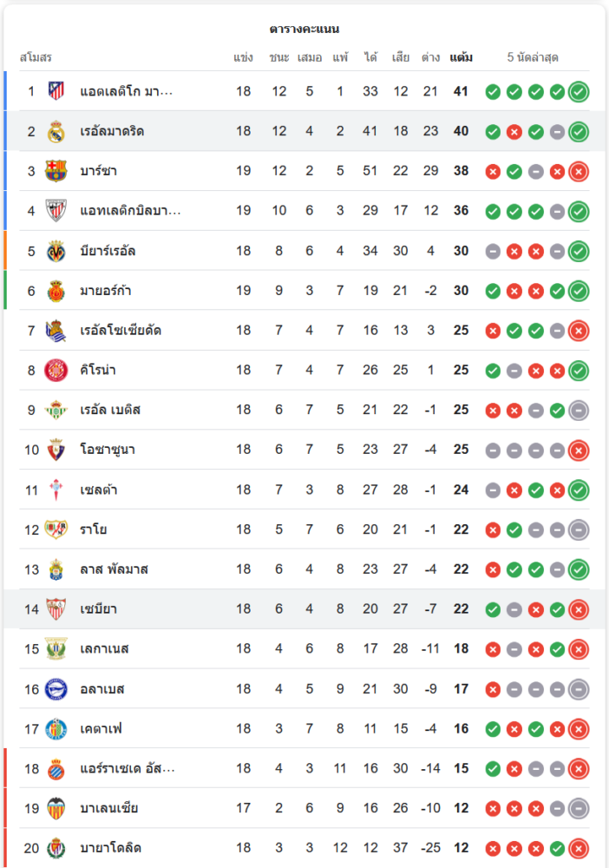Click the 5 นัดล่าสุด column header
609x868 pixels.
click(533, 58)
